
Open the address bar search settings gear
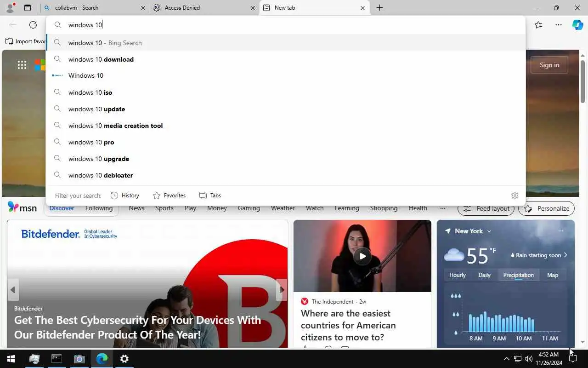pos(515,195)
